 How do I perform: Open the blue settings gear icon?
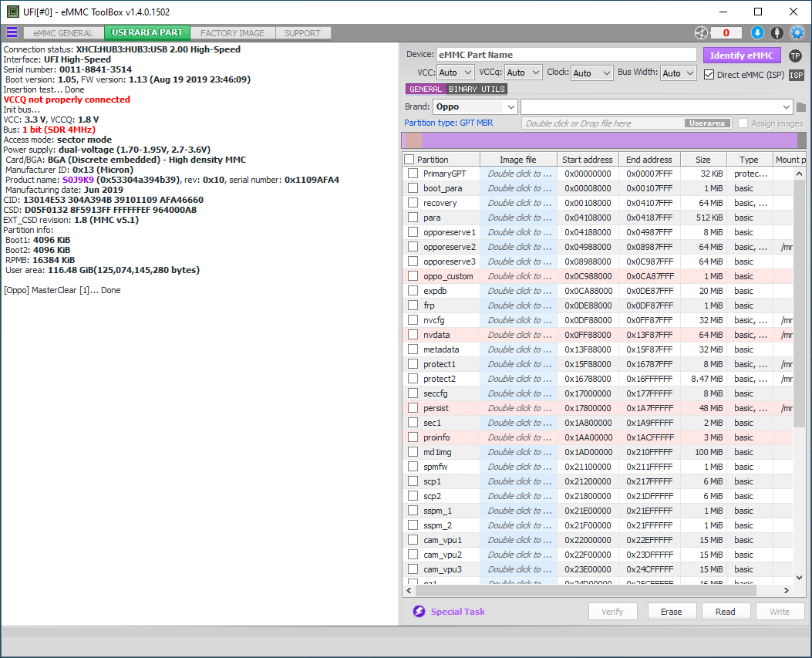coord(797,32)
